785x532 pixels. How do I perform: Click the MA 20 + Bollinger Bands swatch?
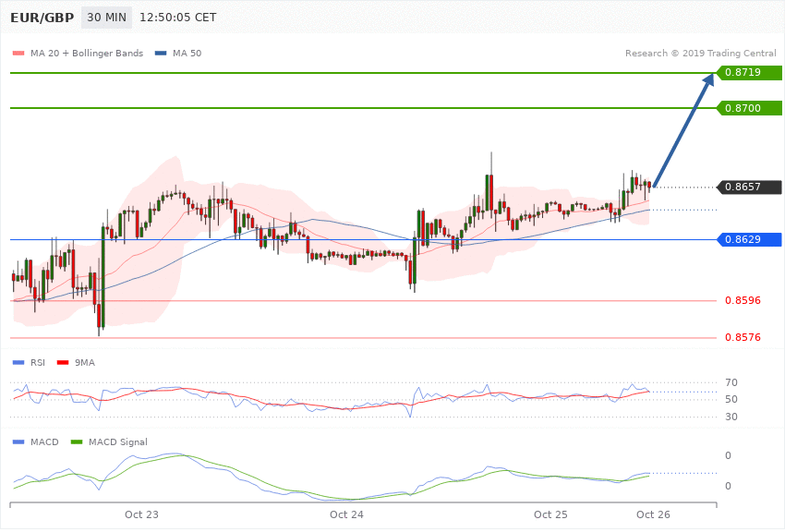tap(18, 53)
